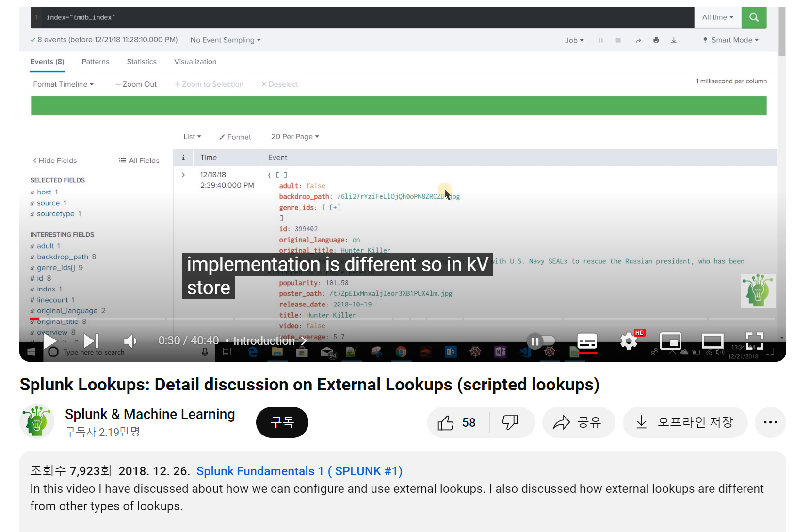Seek along the video progress bar
This screenshot has height=532, width=793.
click(403, 319)
